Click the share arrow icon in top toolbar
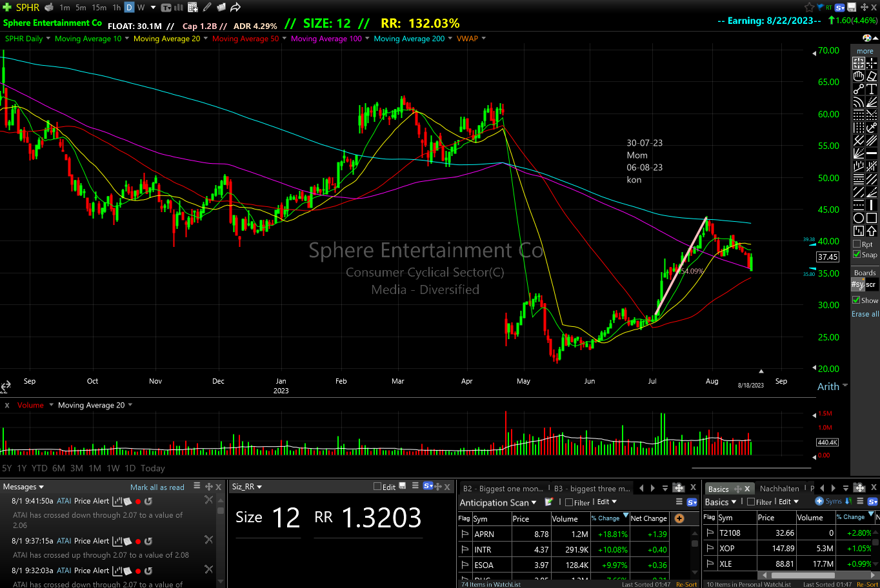This screenshot has width=880, height=588. tap(235, 8)
